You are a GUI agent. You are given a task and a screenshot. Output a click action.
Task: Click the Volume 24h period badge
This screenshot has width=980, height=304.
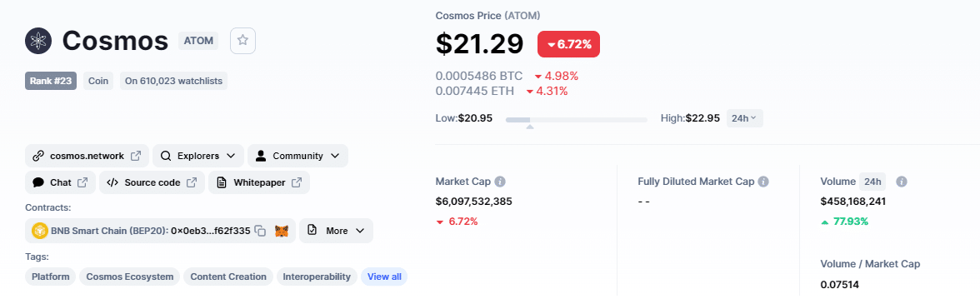(872, 182)
